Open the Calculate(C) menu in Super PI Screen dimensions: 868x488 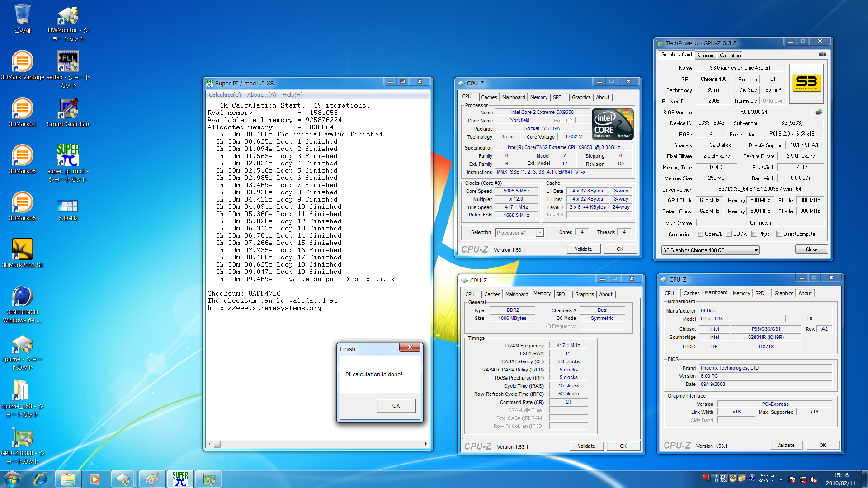click(x=224, y=95)
